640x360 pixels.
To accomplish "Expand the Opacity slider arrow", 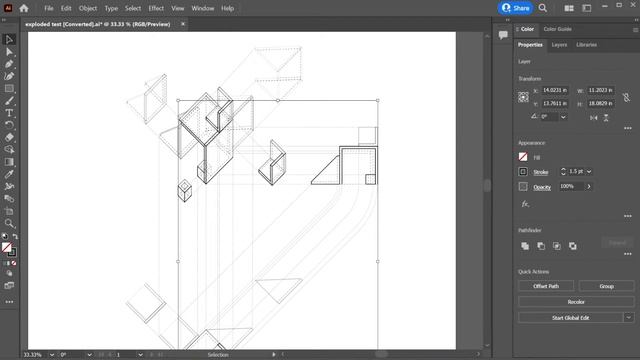I will (x=589, y=187).
